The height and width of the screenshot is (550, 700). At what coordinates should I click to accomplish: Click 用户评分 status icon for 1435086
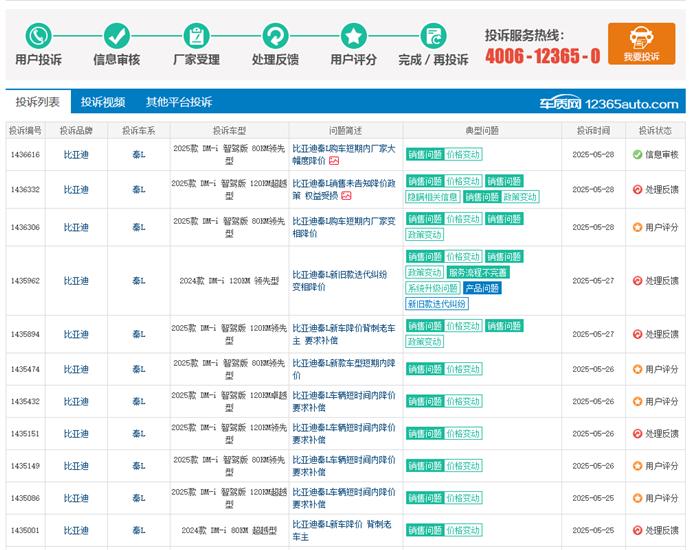point(638,498)
